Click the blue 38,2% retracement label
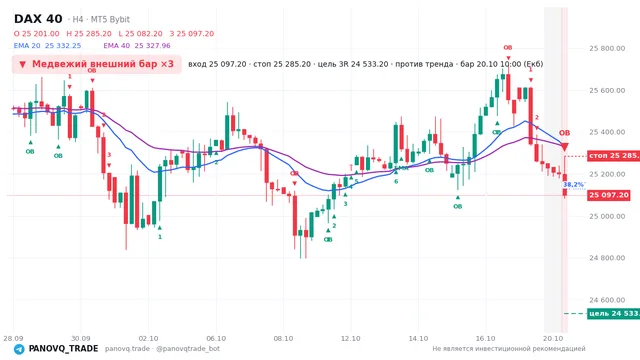Viewport: 640px width, 360px height. pos(573,185)
